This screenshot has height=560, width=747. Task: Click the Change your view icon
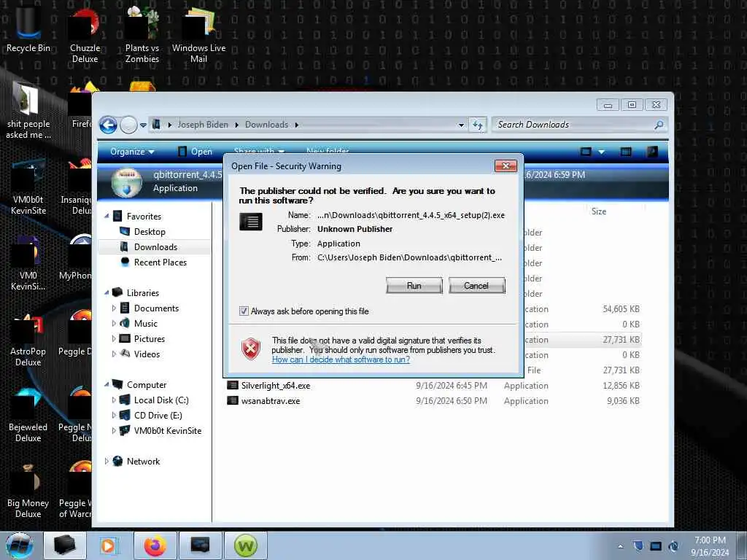586,152
